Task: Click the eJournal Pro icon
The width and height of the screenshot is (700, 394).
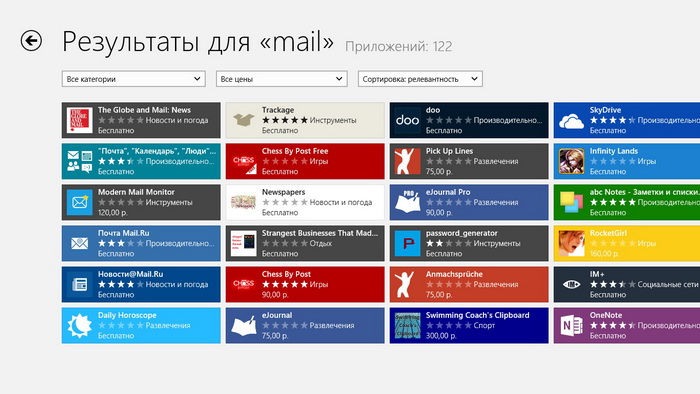Action: click(407, 202)
